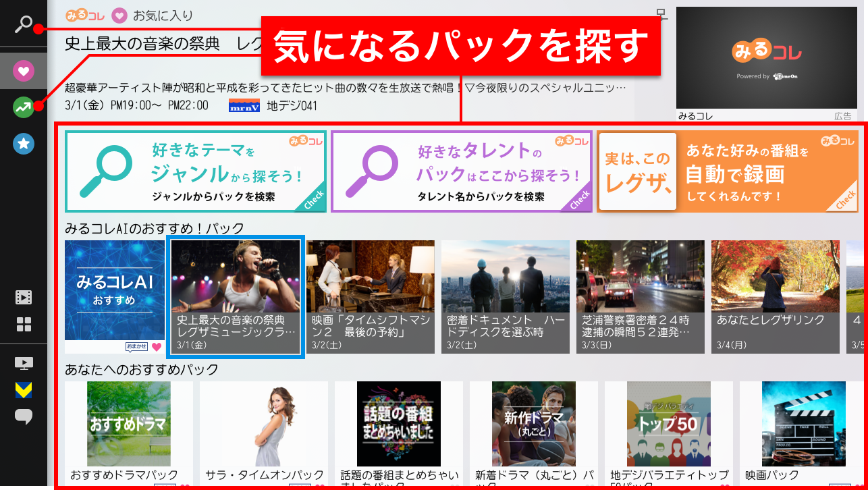Open the 地デジバラエティ トップ50 pack
Viewport: 868px width, 490px height.
668,432
